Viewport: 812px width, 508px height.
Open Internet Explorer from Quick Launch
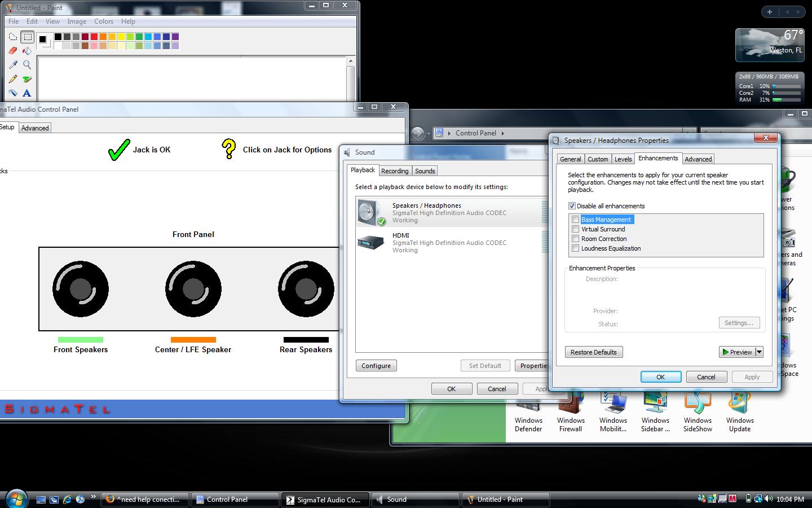[x=67, y=500]
